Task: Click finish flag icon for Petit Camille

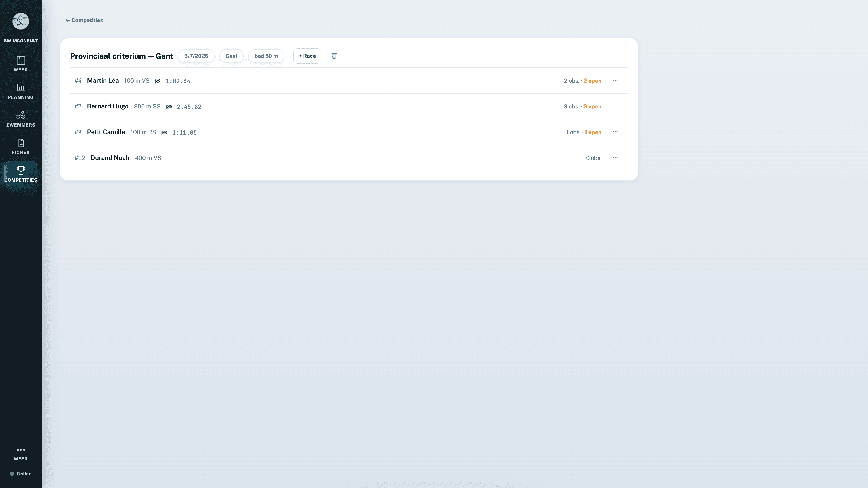Action: pos(164,132)
